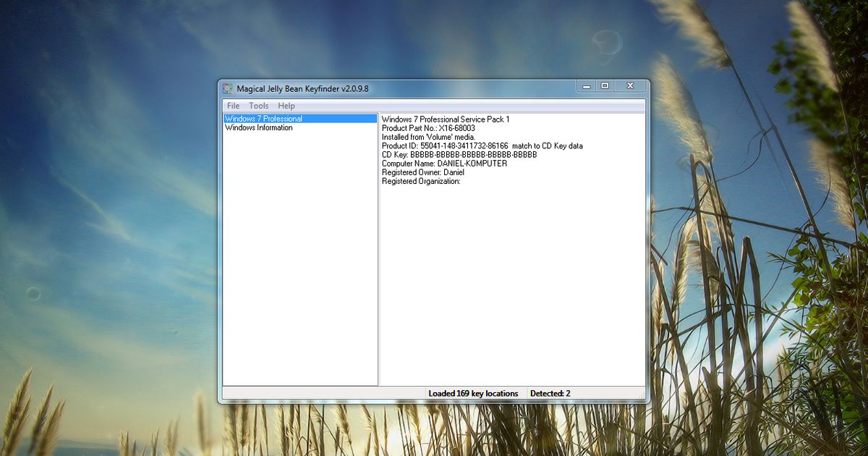
Task: Minimize the Keyfinder window
Action: [x=586, y=86]
